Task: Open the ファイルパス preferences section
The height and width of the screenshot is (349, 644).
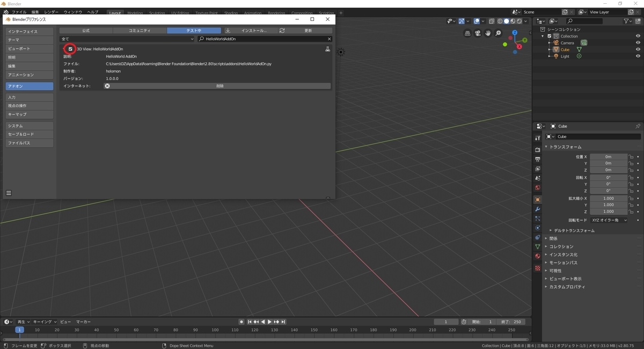Action: tap(30, 143)
